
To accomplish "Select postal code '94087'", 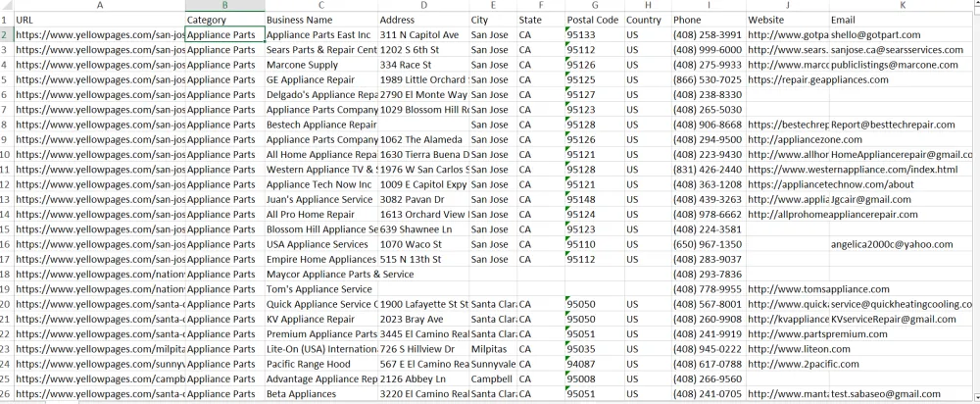I will pyautogui.click(x=595, y=364).
